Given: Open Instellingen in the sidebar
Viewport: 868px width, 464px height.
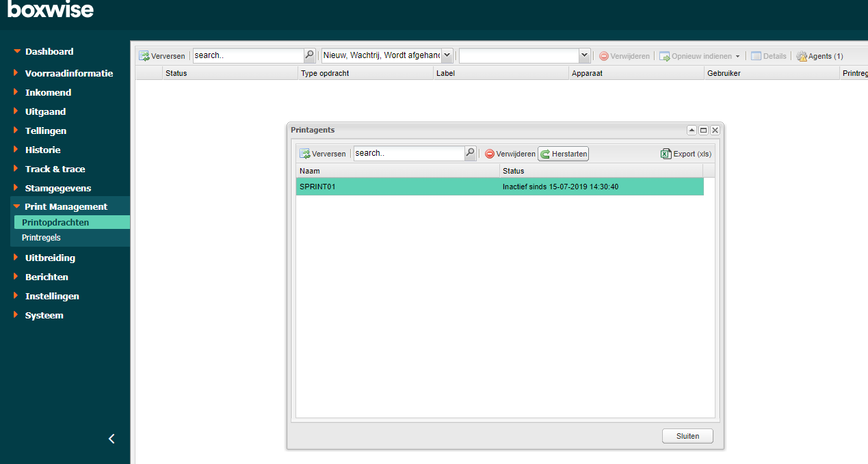Looking at the screenshot, I should click(52, 296).
